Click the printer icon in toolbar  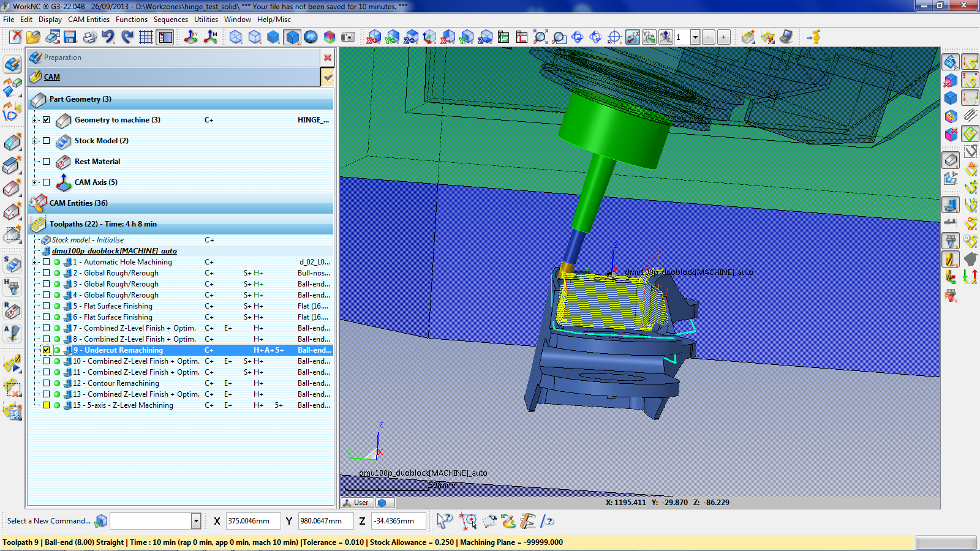[89, 37]
